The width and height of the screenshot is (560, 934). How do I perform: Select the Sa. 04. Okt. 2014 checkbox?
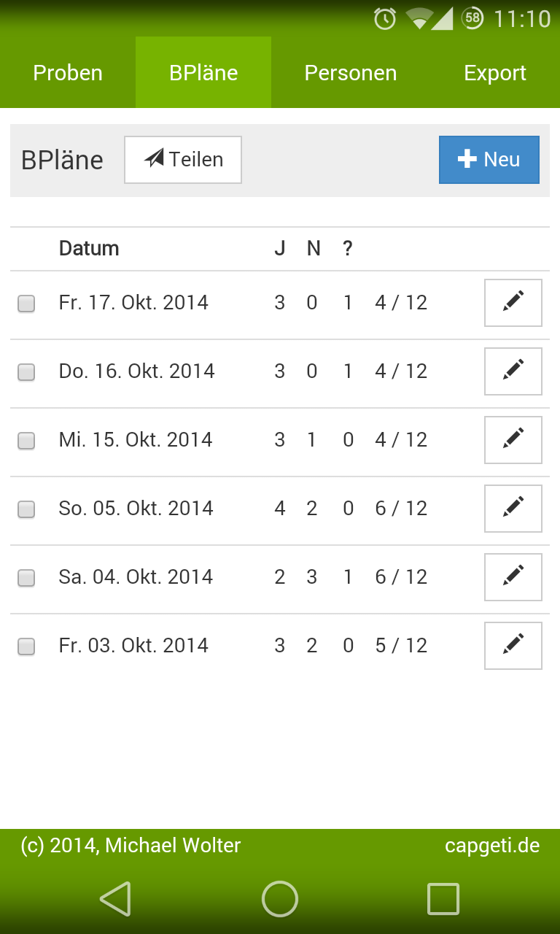[x=26, y=578]
